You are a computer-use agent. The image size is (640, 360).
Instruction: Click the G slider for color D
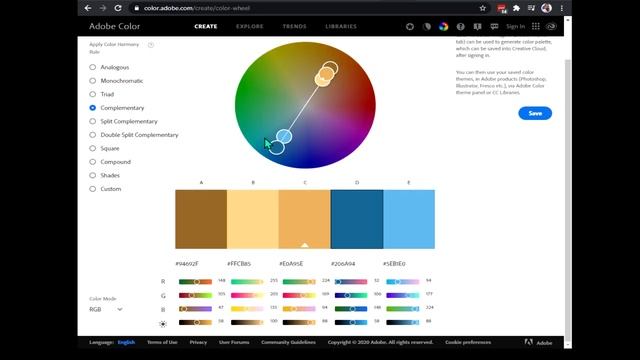coord(351,295)
